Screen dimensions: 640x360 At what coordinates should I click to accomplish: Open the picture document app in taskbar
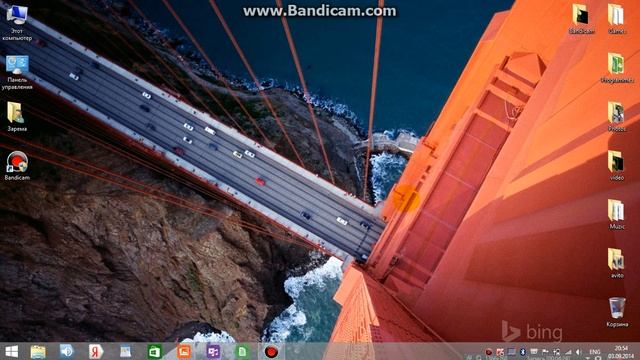click(125, 351)
